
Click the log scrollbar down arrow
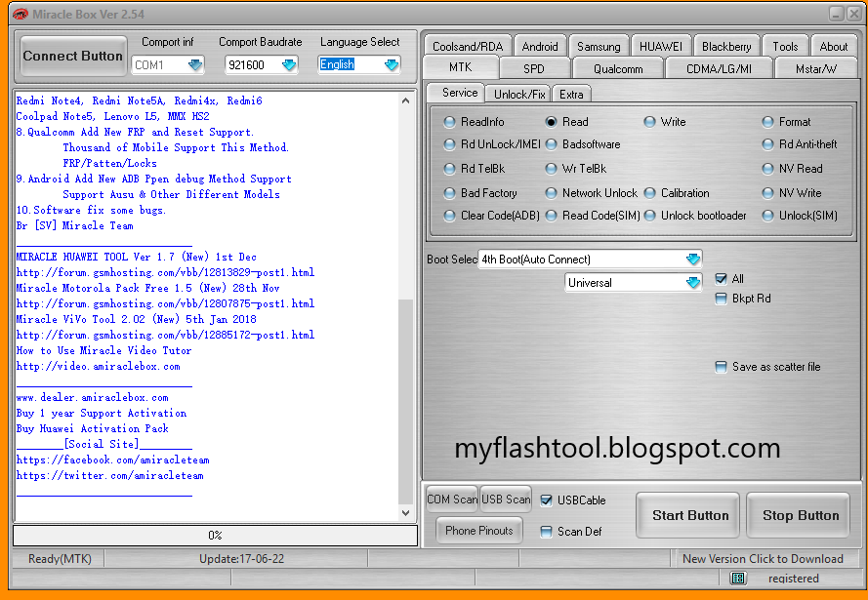tap(406, 512)
